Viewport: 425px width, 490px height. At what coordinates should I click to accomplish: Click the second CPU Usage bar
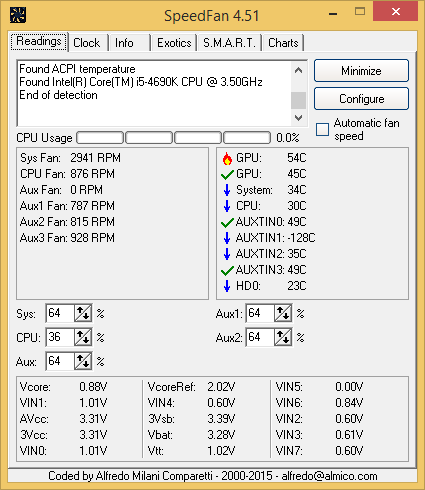pyautogui.click(x=149, y=137)
